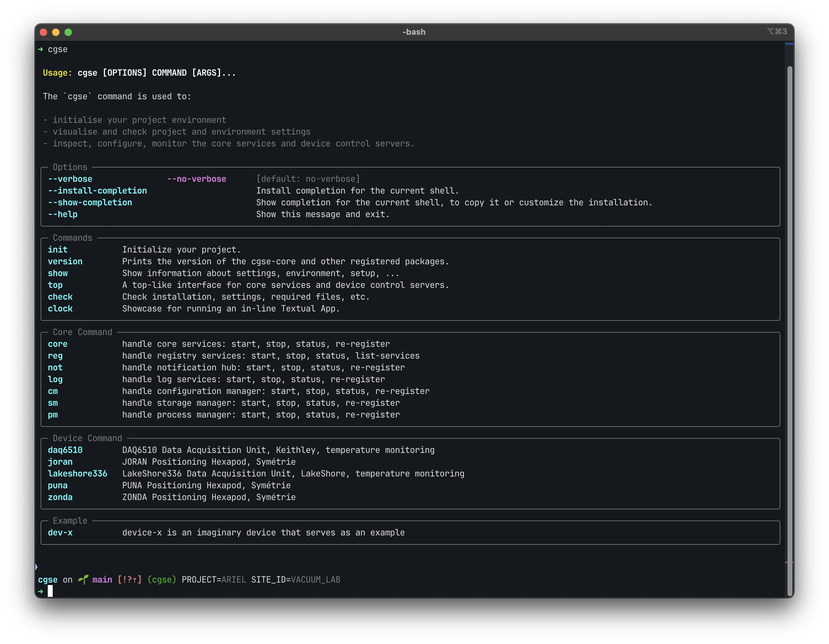Image resolution: width=829 pixels, height=644 pixels.
Task: Click PROJECT=ARIEL text in the prompt
Action: (x=213, y=580)
